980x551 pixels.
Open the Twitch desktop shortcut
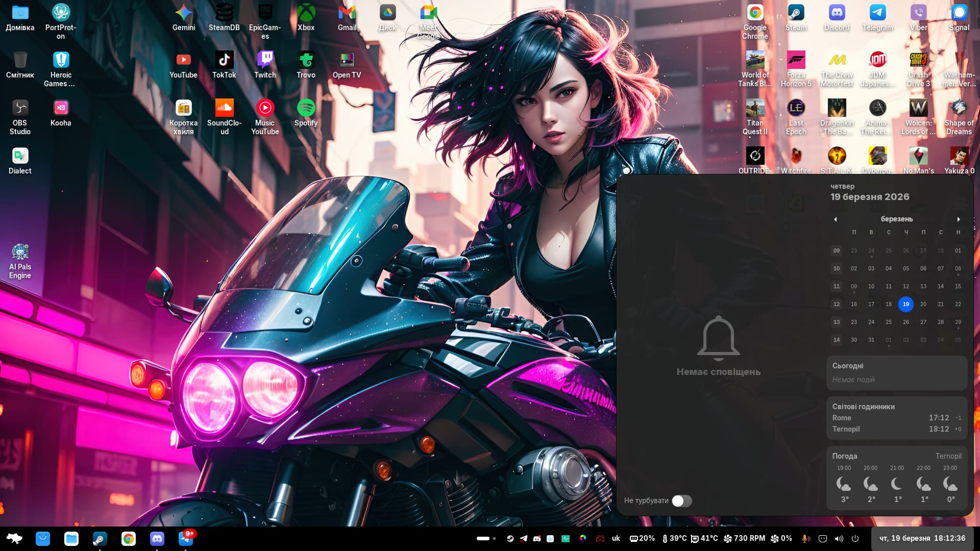265,60
